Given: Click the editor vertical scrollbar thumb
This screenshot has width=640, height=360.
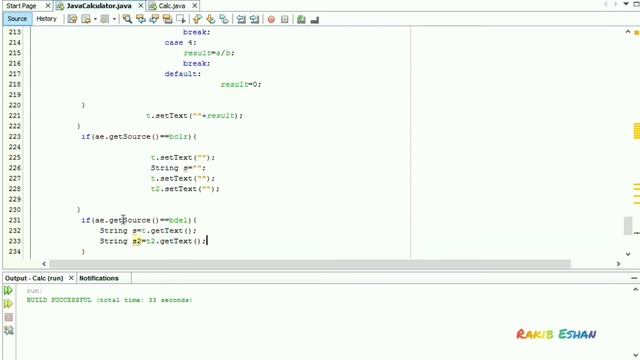Looking at the screenshot, I should [x=628, y=226].
